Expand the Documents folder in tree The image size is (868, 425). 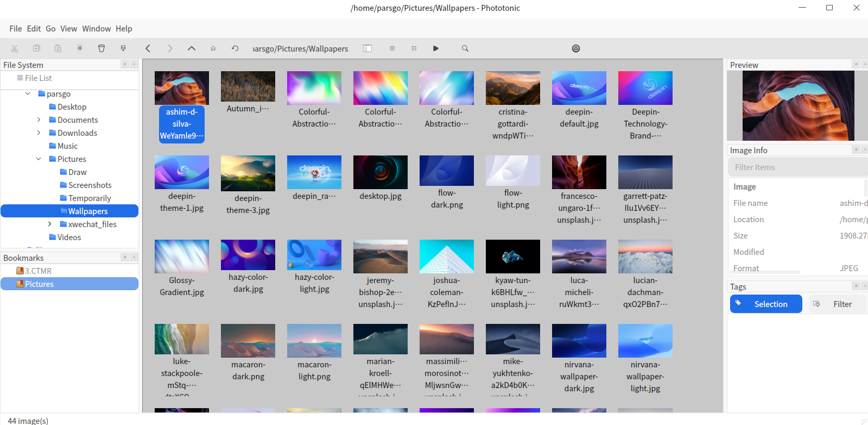(39, 120)
